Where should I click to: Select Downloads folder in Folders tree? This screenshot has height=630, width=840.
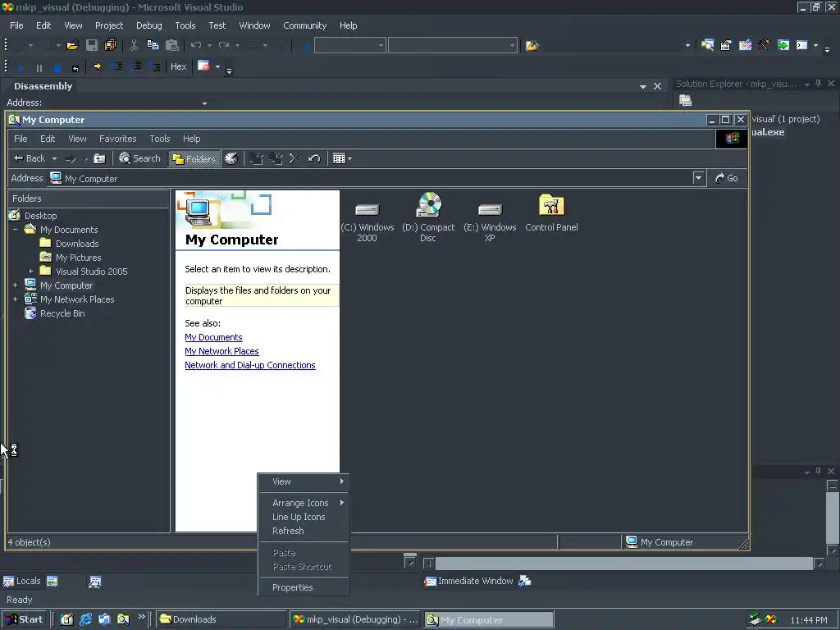pos(77,243)
